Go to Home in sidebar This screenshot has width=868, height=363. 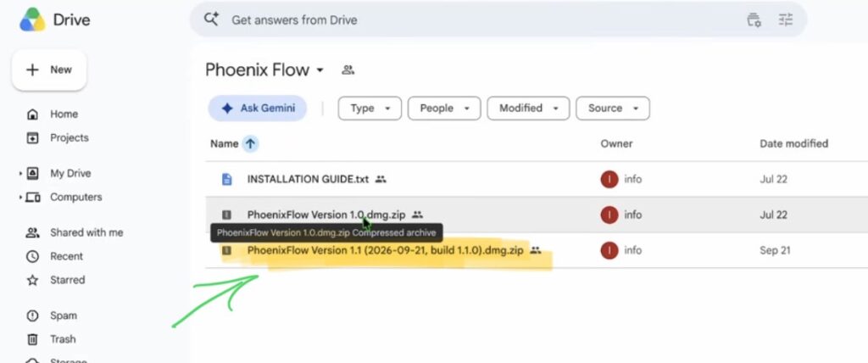coord(64,114)
